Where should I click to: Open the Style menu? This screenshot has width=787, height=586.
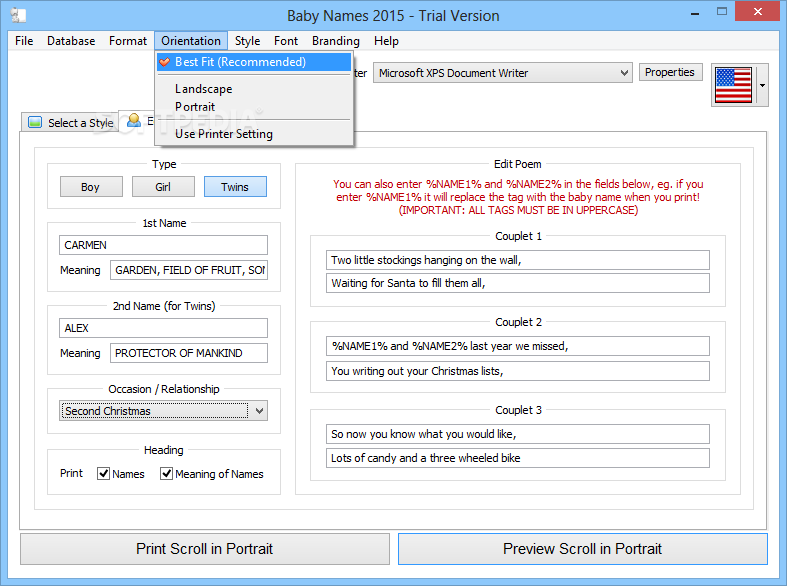[x=247, y=41]
